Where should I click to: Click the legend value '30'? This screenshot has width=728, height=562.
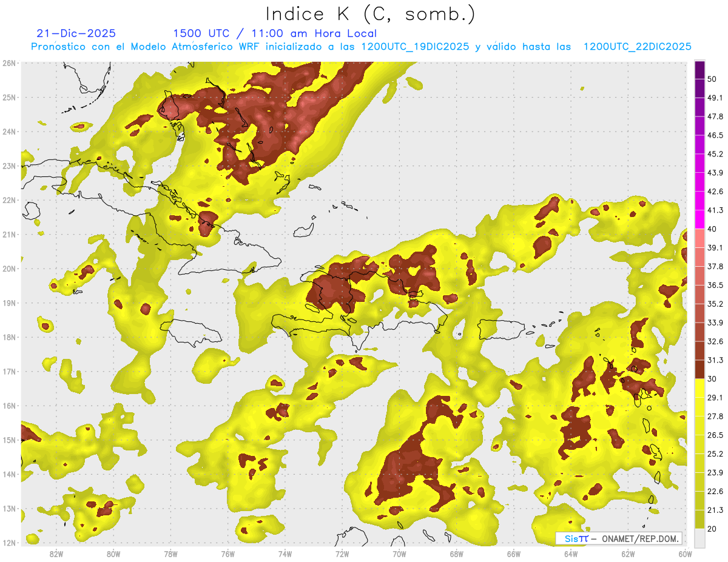pos(712,379)
